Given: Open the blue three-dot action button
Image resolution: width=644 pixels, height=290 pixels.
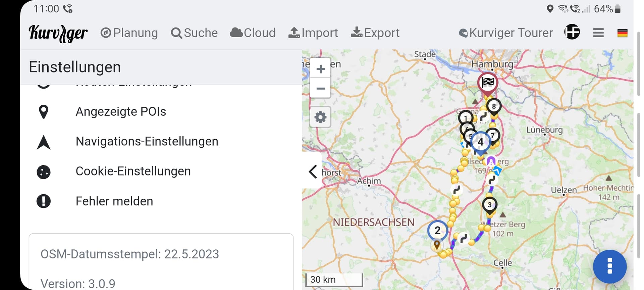Looking at the screenshot, I should [x=609, y=267].
